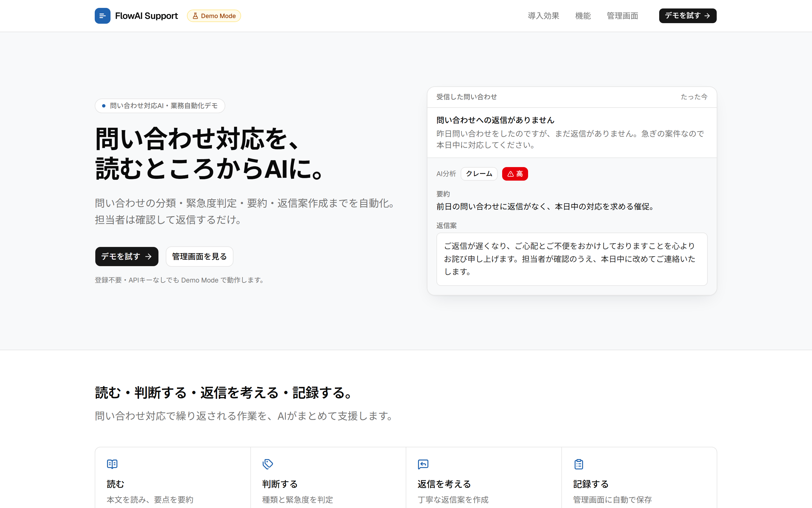The image size is (812, 508).
Task: Click the description 丁寧な返信案を作成
Action: (x=453, y=500)
